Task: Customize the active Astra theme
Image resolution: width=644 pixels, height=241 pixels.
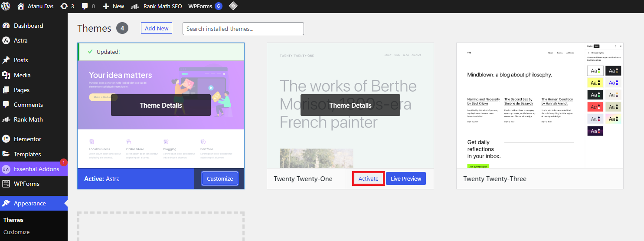Action: coord(220,178)
